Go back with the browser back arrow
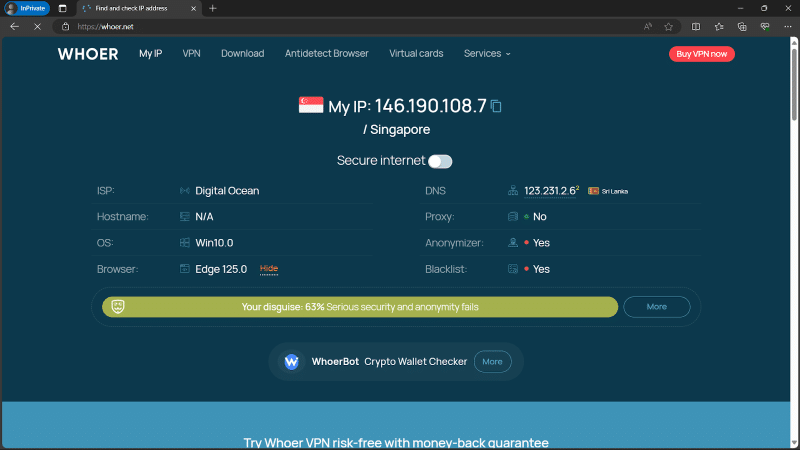The height and width of the screenshot is (450, 800). pos(14,27)
